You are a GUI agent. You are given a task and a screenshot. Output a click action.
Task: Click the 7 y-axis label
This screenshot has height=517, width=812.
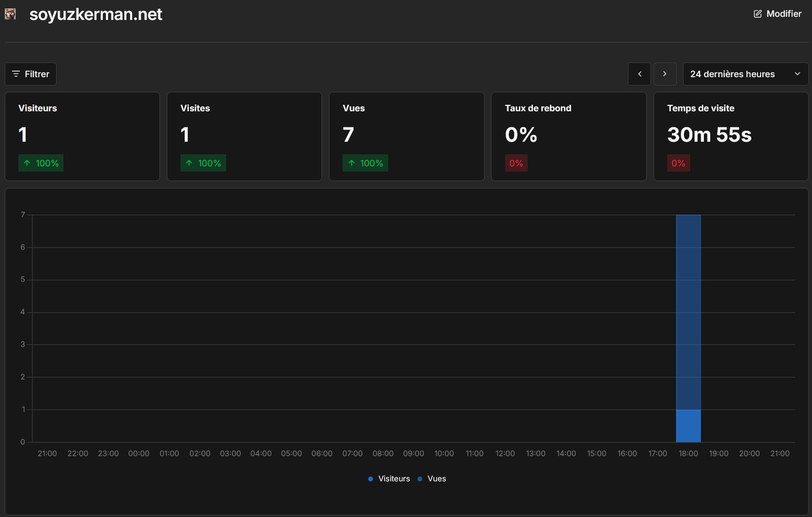23,215
